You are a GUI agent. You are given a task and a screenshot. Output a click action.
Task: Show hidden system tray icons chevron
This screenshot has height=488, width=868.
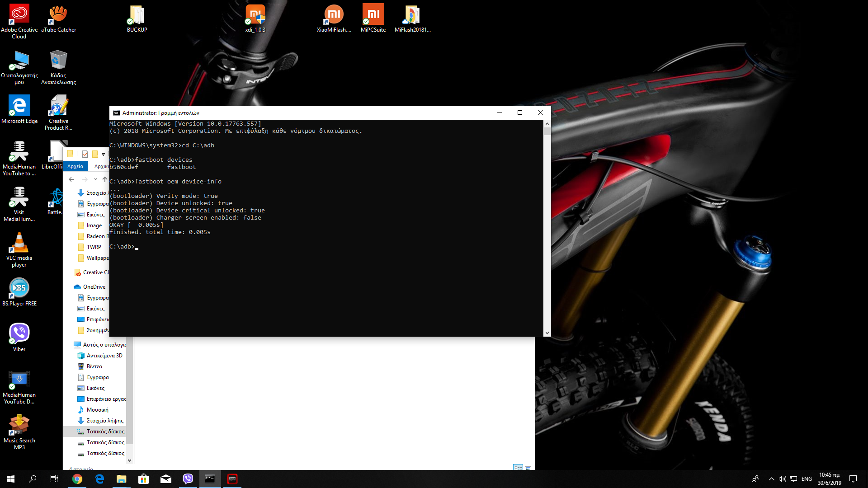771,479
